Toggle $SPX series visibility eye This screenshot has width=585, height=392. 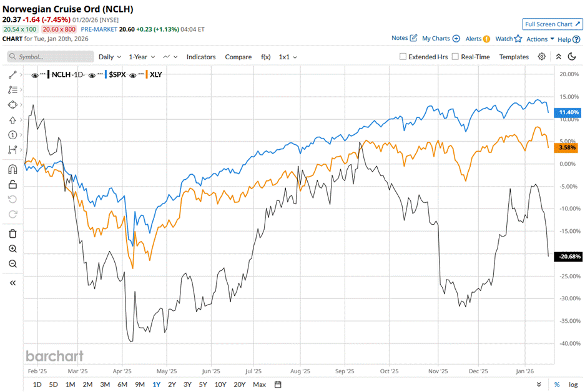(x=92, y=76)
